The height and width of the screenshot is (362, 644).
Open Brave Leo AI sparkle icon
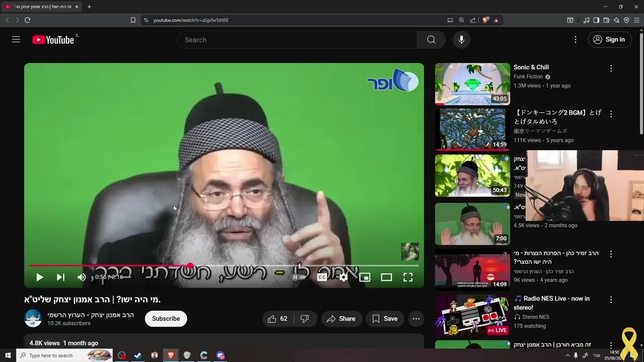[x=616, y=20]
